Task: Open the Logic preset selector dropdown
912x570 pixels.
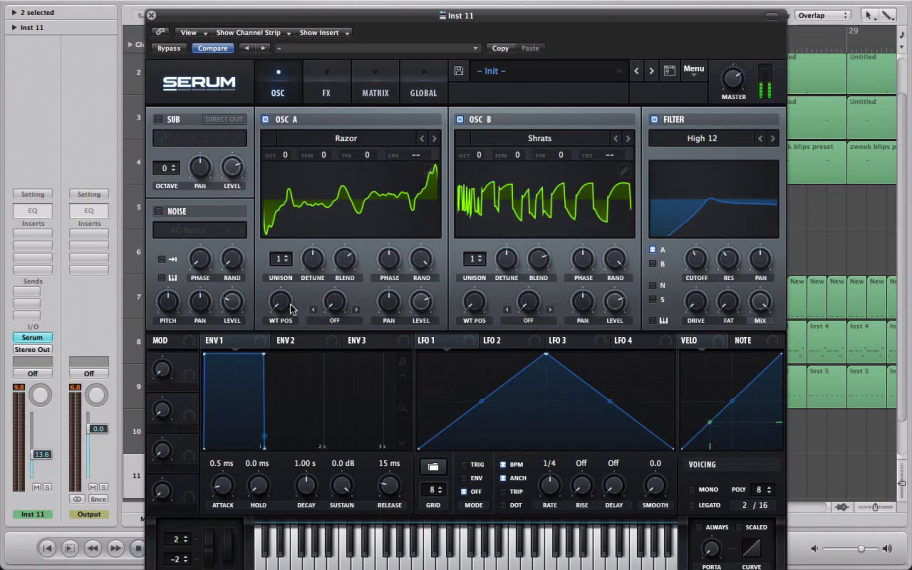Action: [377, 48]
